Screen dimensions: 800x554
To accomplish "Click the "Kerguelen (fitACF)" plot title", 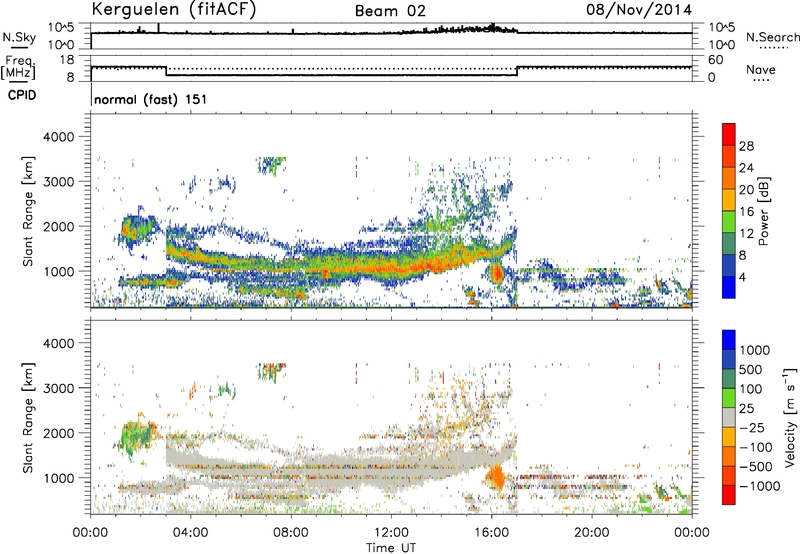I will pos(173,10).
